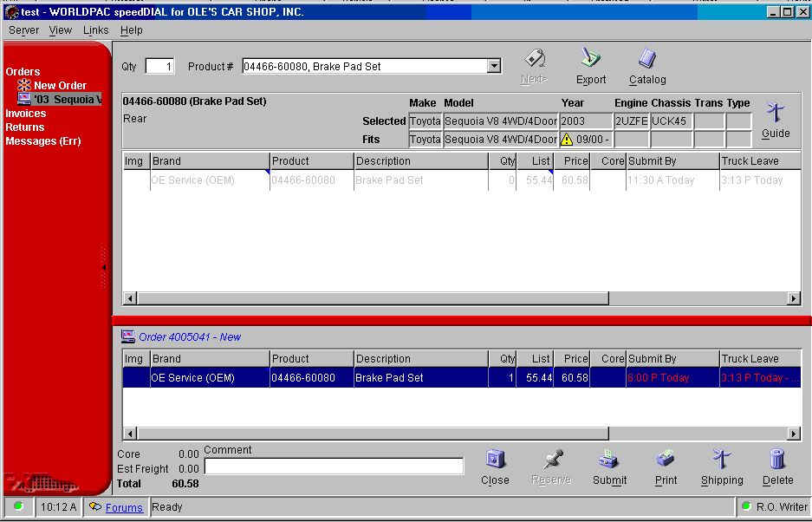
Task: Click the UCK45 chassis field
Action: coord(672,121)
